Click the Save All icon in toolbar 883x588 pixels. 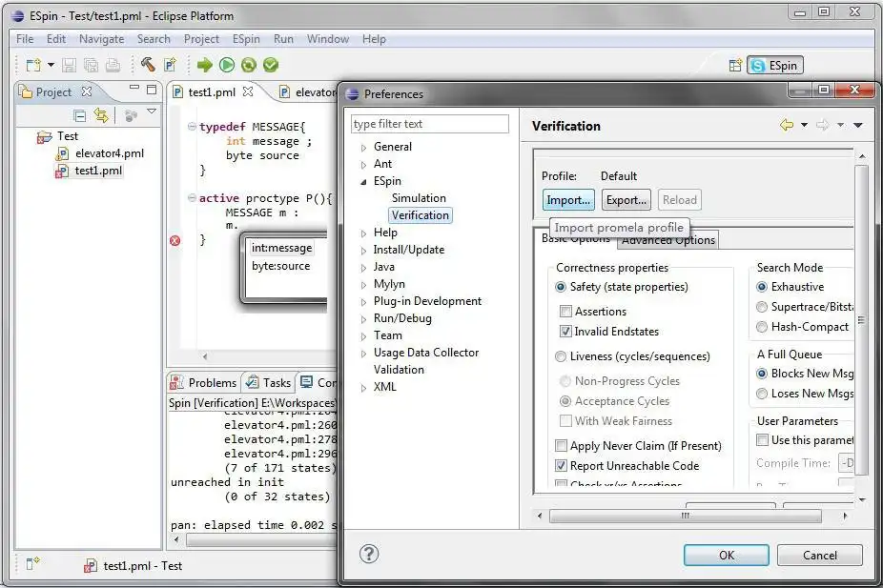click(x=91, y=65)
